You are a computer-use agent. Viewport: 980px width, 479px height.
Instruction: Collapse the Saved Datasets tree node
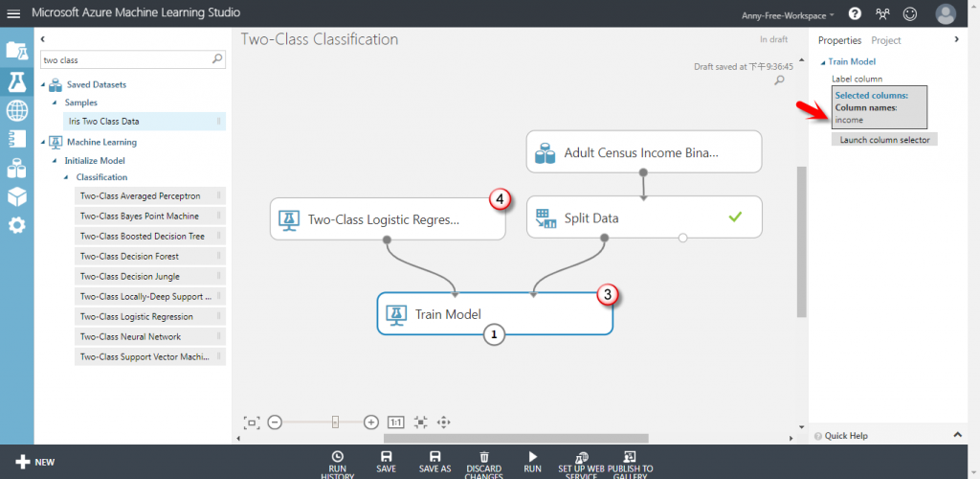click(42, 84)
